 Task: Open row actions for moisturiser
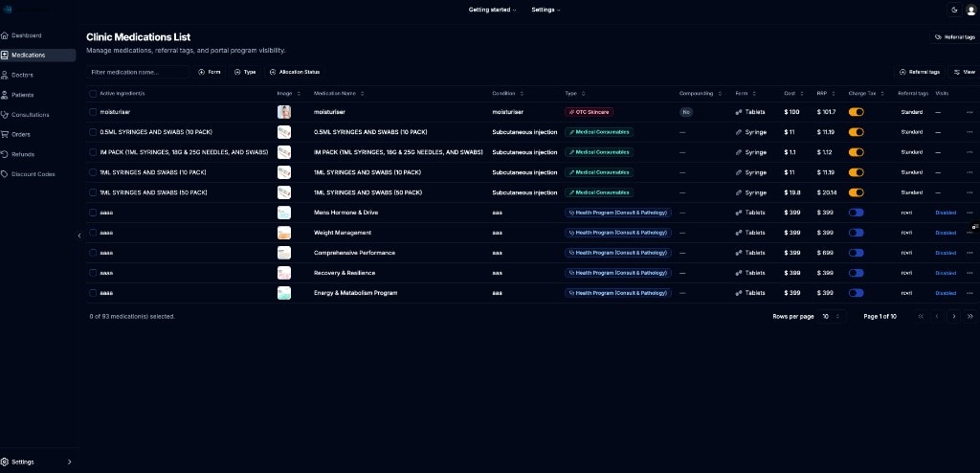coord(969,113)
